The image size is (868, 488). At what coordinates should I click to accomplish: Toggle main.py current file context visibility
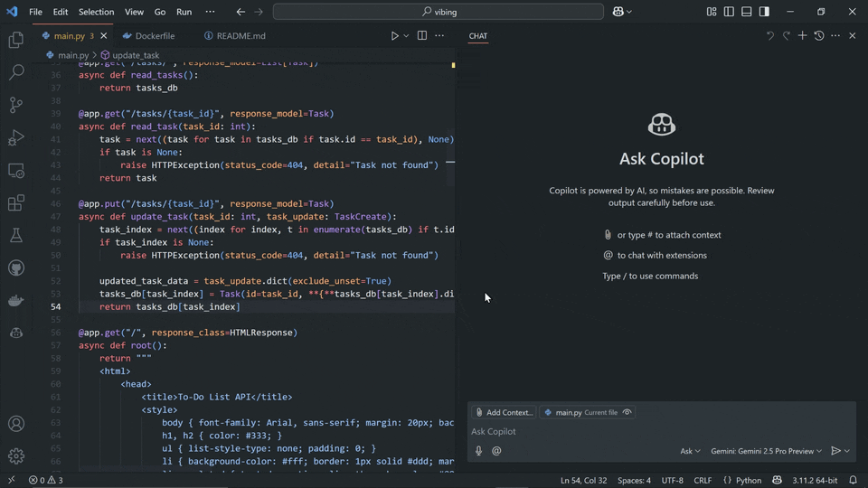tap(627, 412)
